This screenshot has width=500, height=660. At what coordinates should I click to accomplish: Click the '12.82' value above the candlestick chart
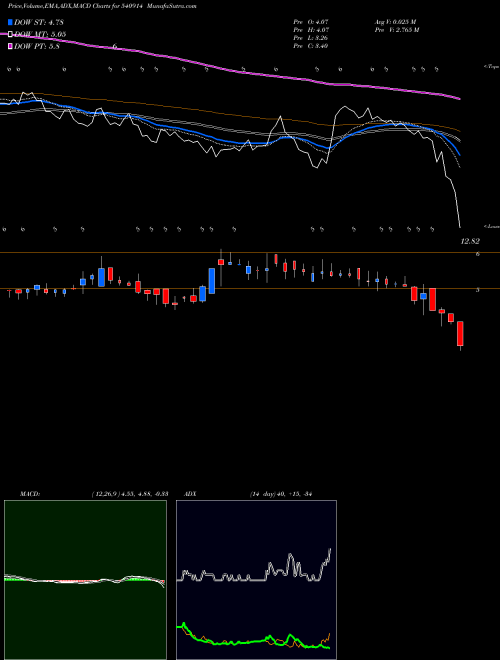pyautogui.click(x=470, y=242)
